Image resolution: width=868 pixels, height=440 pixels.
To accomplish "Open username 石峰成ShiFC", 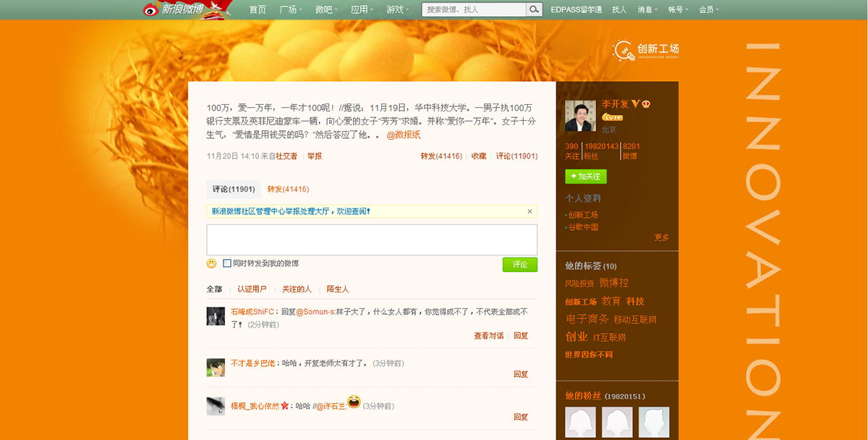I will click(x=253, y=312).
